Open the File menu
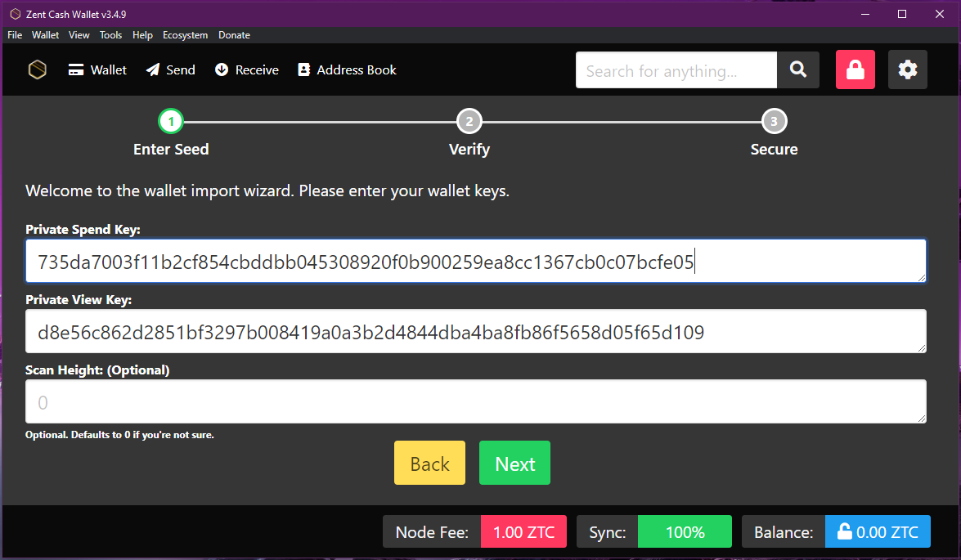 pos(15,35)
